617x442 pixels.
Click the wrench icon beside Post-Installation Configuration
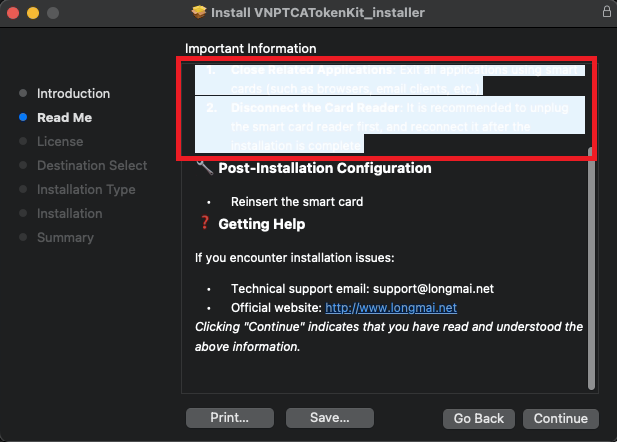coord(204,168)
